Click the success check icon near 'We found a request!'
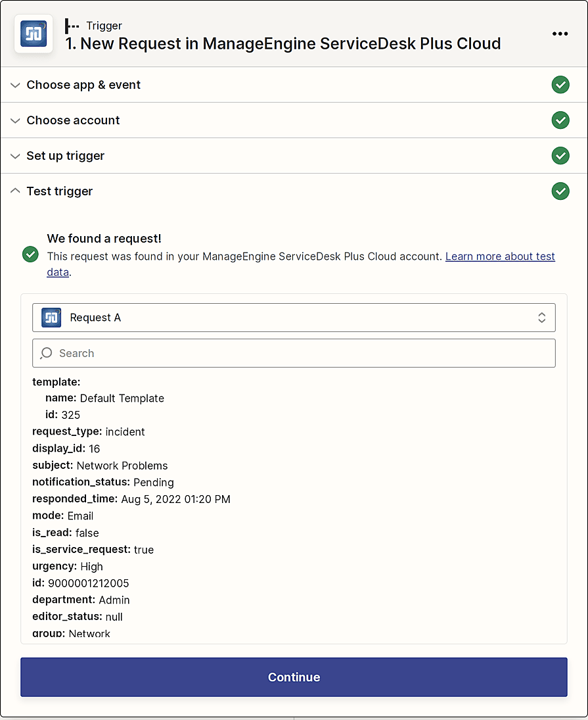Viewport: 588px width, 720px height. (30, 254)
